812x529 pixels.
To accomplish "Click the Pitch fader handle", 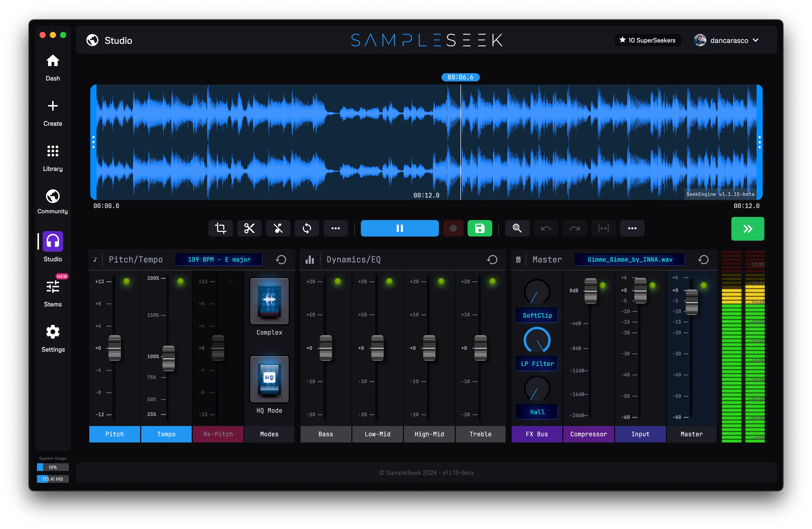I will [x=115, y=348].
